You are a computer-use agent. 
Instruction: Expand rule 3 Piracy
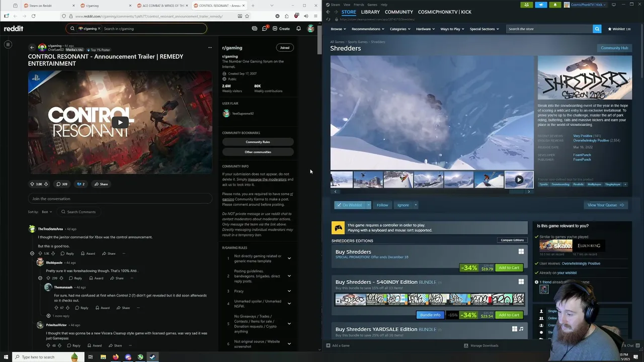[x=289, y=291]
